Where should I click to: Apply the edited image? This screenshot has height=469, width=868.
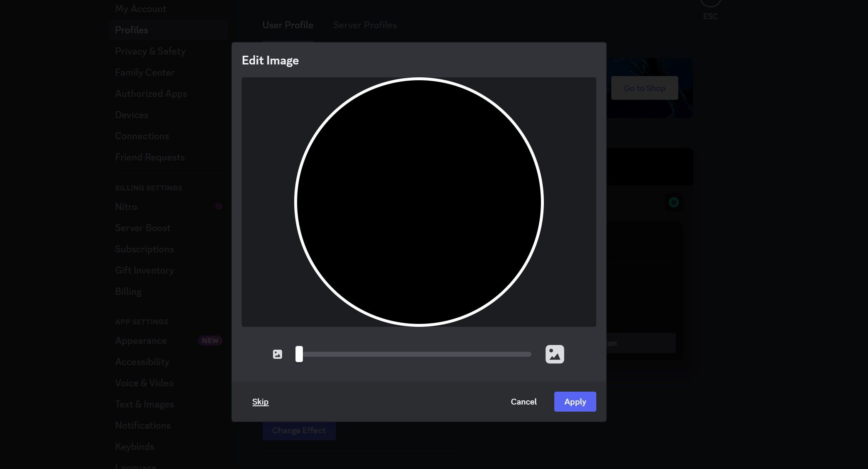(x=575, y=402)
